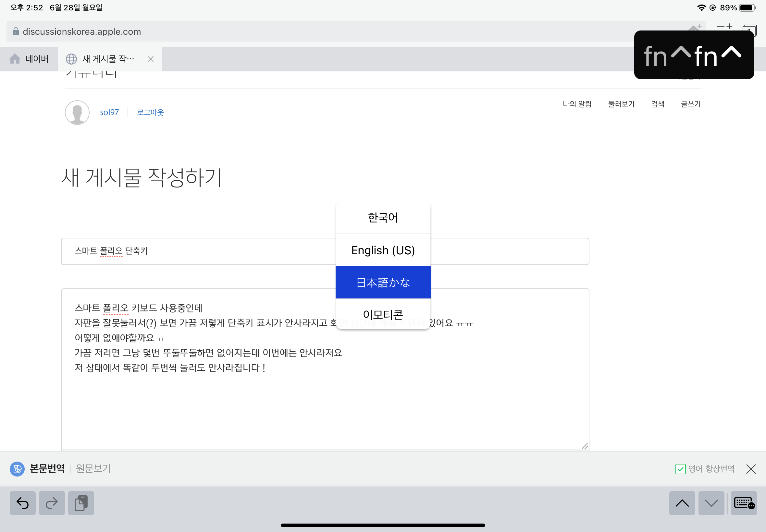Tap sol97's profile avatar picture
766x532 pixels.
pos(77,112)
